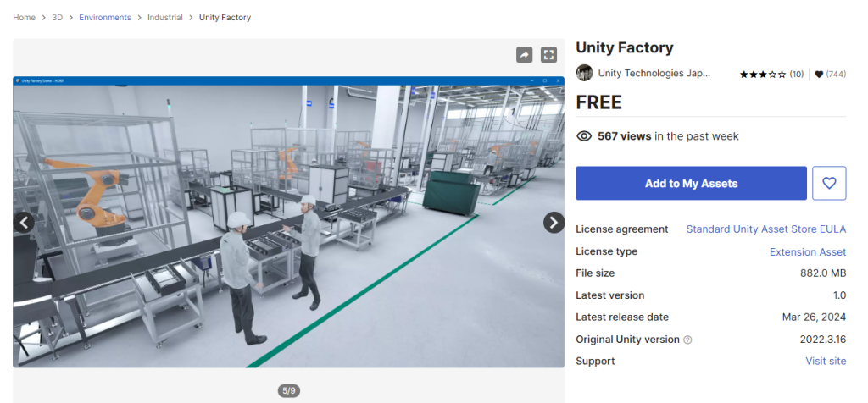This screenshot has width=868, height=403.
Task: Open the Extension Asset license type link
Action: [x=808, y=252]
